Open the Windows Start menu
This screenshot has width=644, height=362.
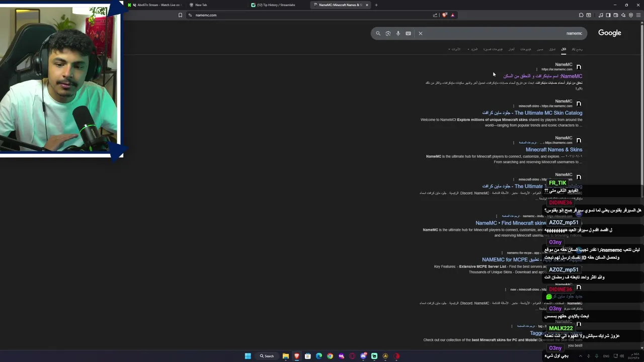click(248, 356)
